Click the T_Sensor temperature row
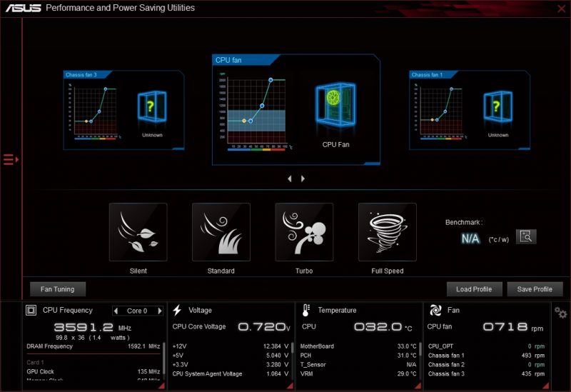Viewport: 571px width, 392px height. tap(358, 364)
